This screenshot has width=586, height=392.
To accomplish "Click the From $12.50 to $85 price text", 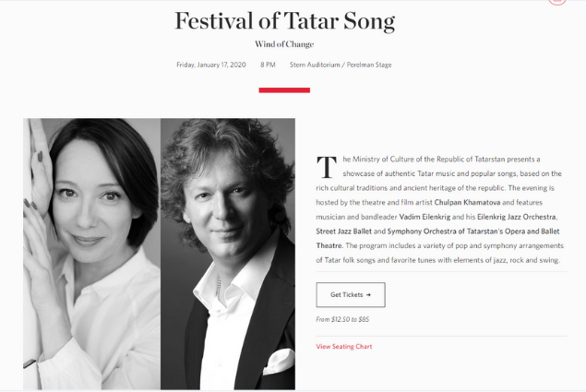I will point(342,319).
